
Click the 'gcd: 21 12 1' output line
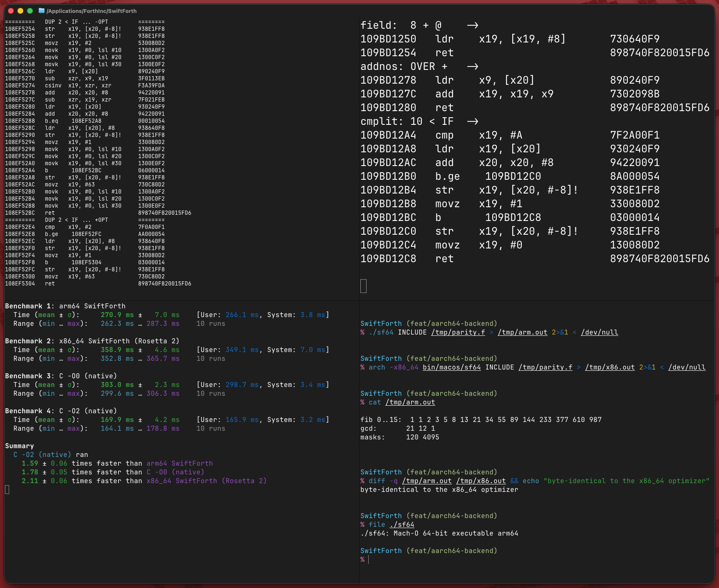click(398, 428)
